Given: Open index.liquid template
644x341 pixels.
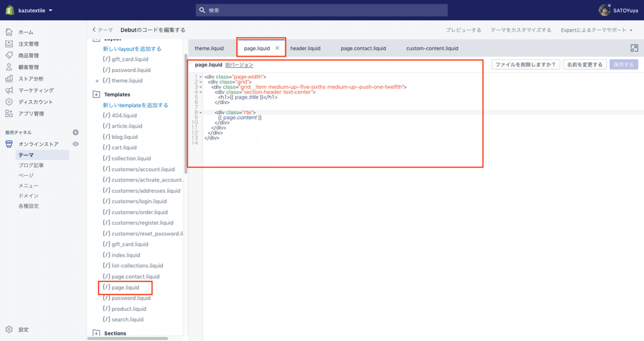Looking at the screenshot, I should tap(121, 255).
